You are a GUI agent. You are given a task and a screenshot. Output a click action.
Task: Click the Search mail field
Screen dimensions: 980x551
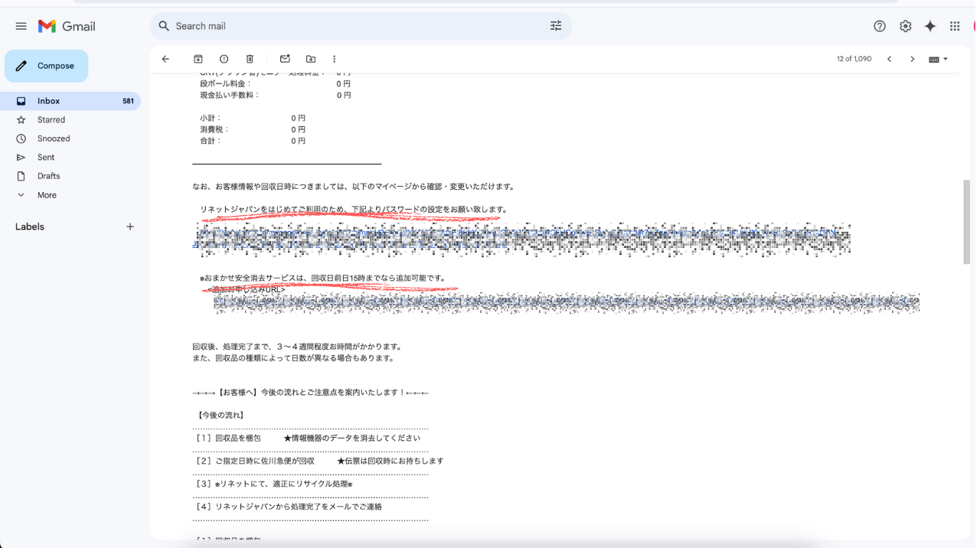point(360,26)
